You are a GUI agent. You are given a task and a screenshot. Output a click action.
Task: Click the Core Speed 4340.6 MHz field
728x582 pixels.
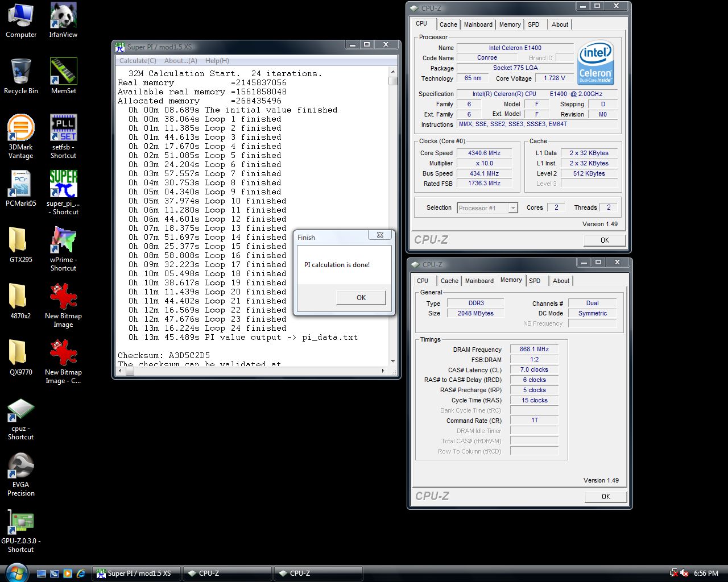tap(484, 153)
